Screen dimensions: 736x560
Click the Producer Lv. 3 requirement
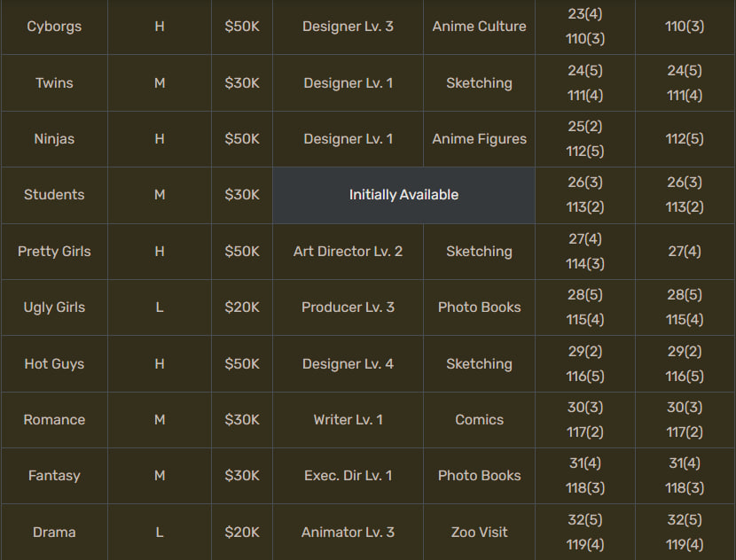point(348,307)
